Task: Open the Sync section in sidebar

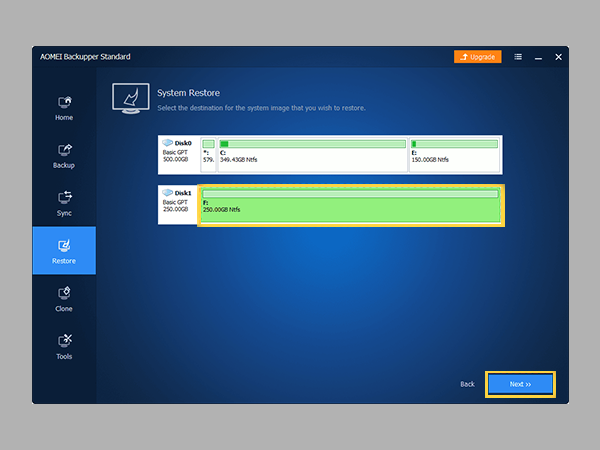Action: tap(64, 204)
